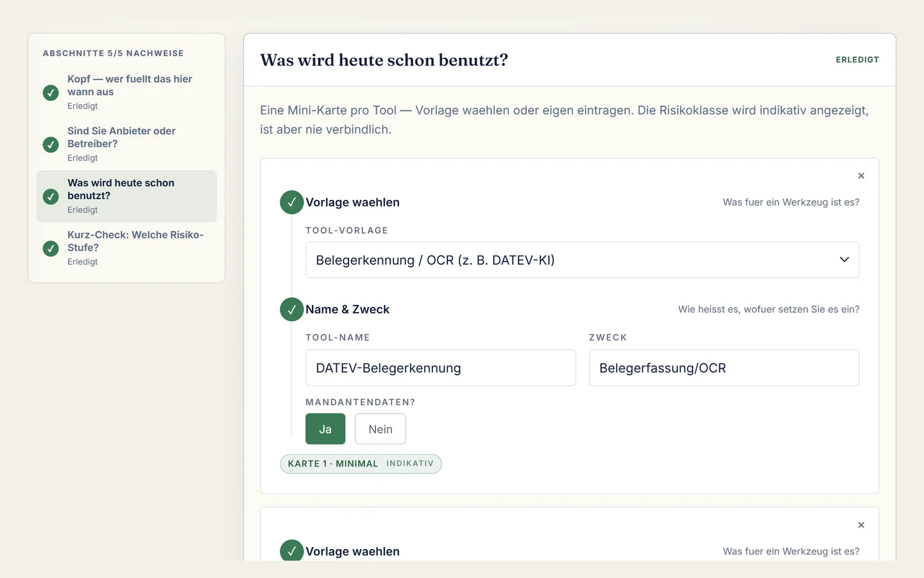924x578 pixels.
Task: Open section 'Kopf — wer fuellt das hier wann aus'
Action: (x=126, y=92)
